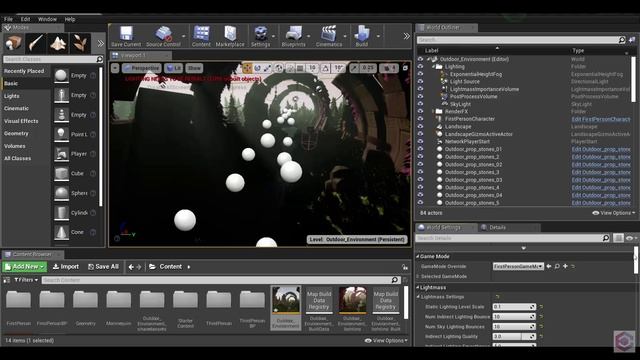Toggle visibility of NetworkPlayerStart actor
This screenshot has height=360, width=640.
420,142
